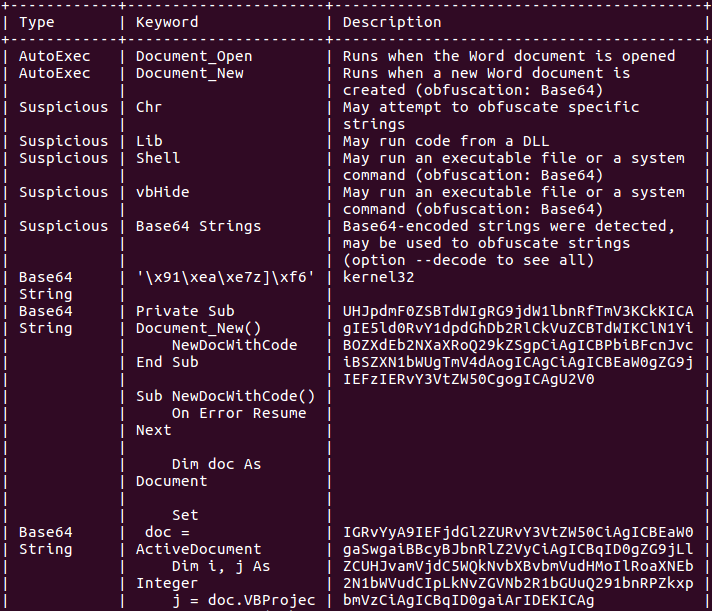Click the Chr keyword entry
Screen dimensions: 712x611
tap(149, 107)
